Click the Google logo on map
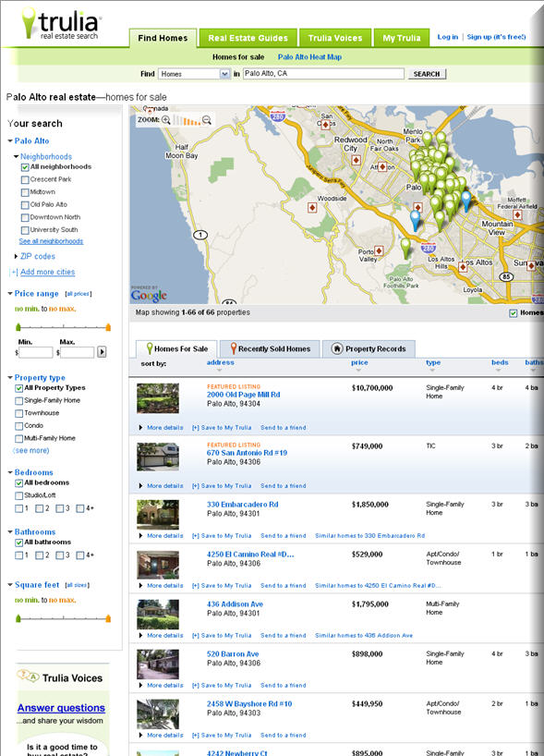Screen dimensions: 544x756 tap(149, 295)
